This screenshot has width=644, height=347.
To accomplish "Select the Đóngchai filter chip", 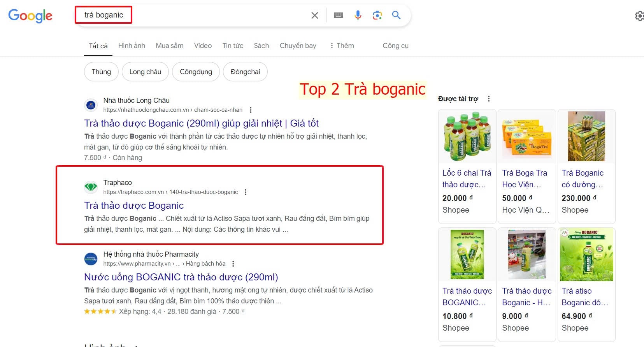I will point(245,72).
